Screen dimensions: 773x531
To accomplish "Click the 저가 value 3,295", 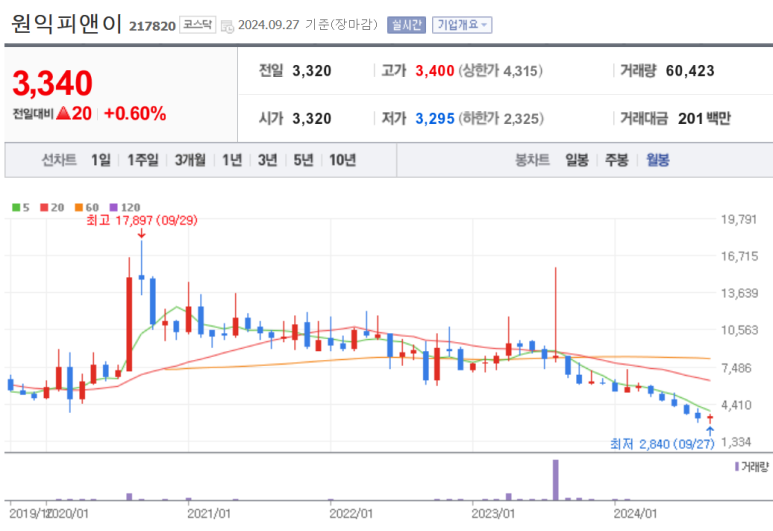I will coord(435,119).
